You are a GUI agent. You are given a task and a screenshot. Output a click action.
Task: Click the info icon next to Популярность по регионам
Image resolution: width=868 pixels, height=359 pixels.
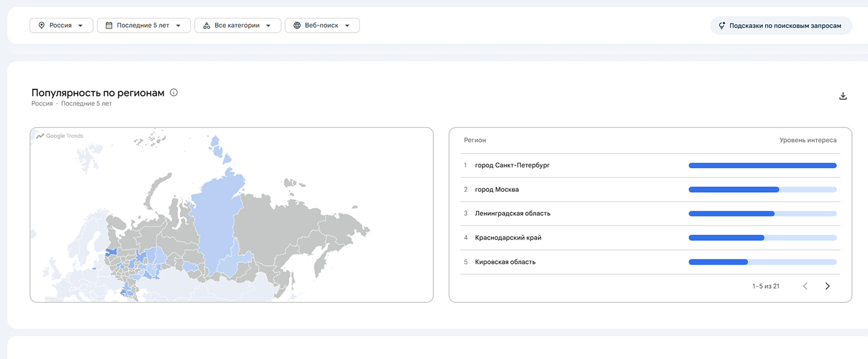point(174,93)
